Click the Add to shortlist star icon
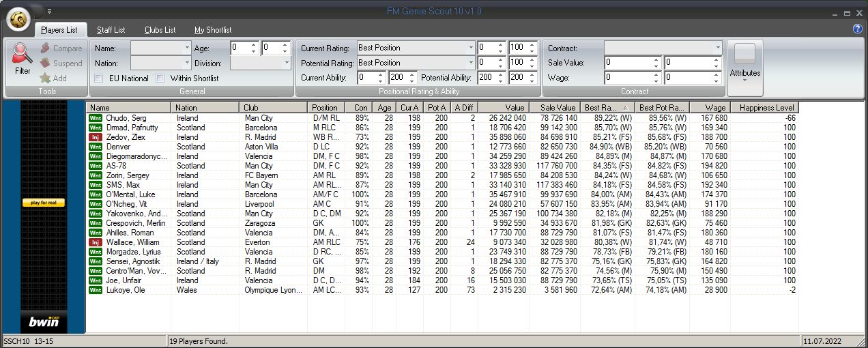The width and height of the screenshot is (868, 348). click(45, 78)
